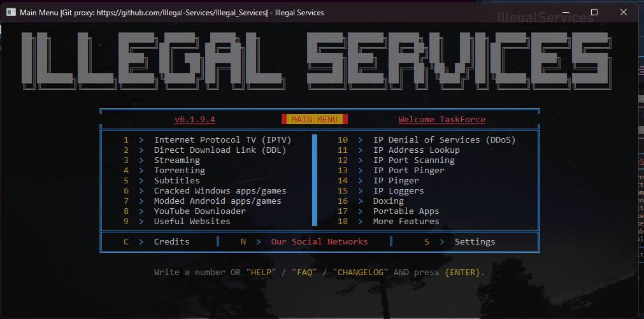Click the letter C beside Credits
The image size is (644, 319).
[126, 242]
